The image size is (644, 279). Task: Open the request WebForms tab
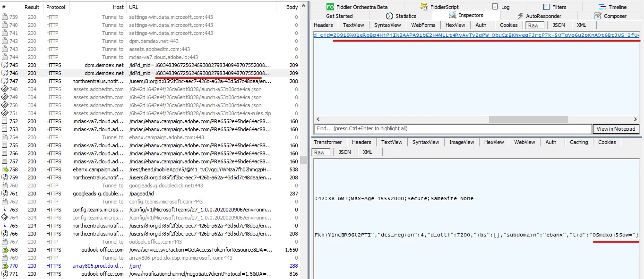[x=423, y=25]
